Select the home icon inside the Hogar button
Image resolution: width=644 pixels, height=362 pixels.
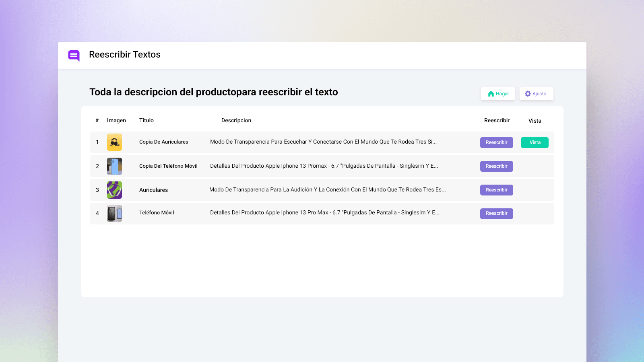click(x=491, y=93)
